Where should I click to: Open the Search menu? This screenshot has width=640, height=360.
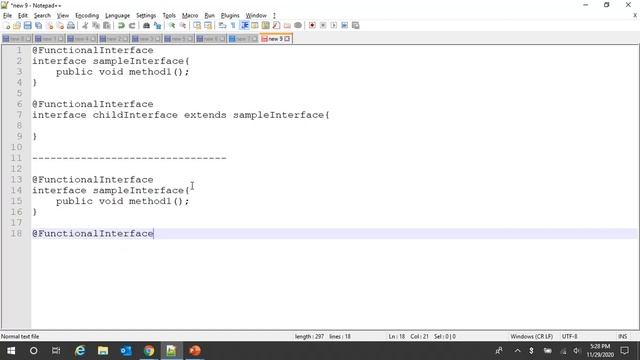pos(42,16)
